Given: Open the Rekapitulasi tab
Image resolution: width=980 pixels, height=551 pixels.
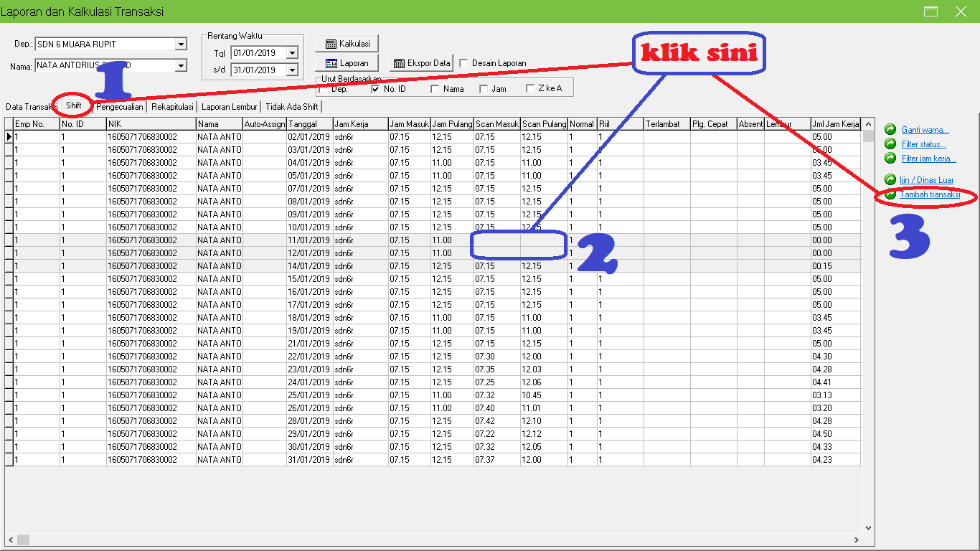Looking at the screenshot, I should point(172,107).
